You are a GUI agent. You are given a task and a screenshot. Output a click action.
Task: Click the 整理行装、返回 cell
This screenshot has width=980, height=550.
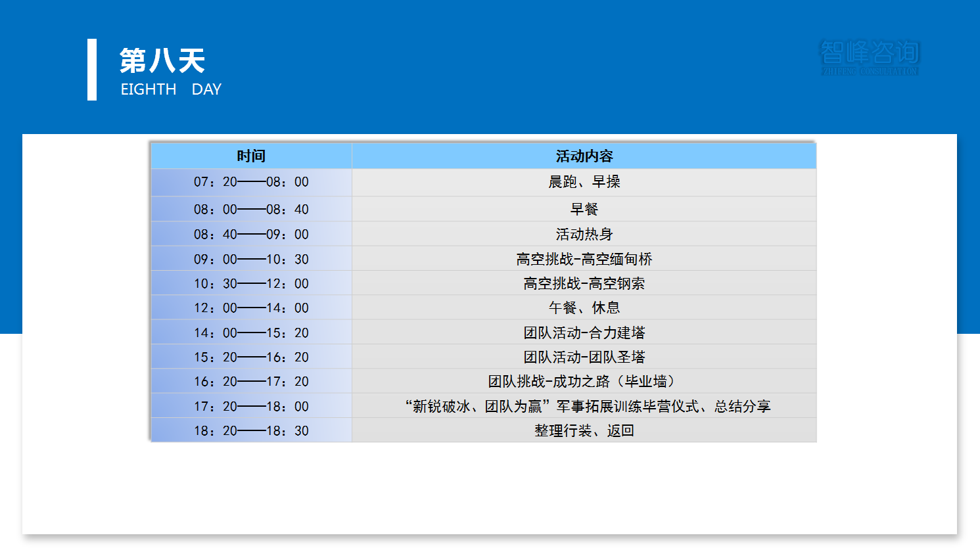point(584,431)
